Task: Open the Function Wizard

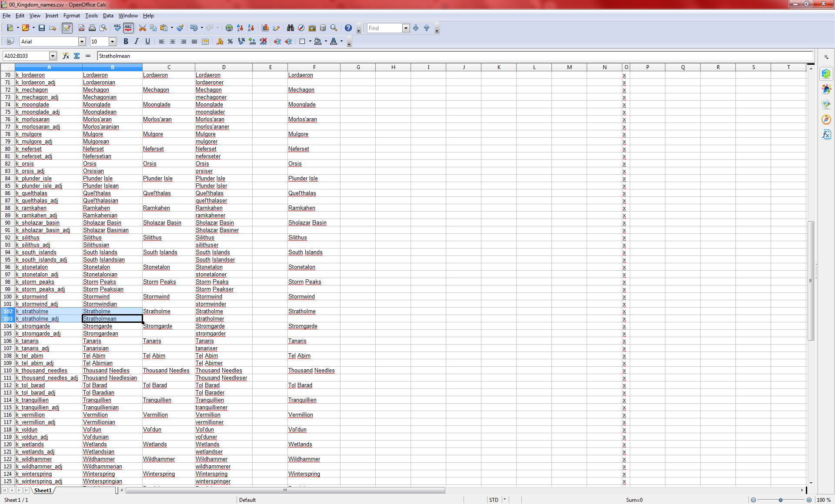Action: [x=66, y=56]
